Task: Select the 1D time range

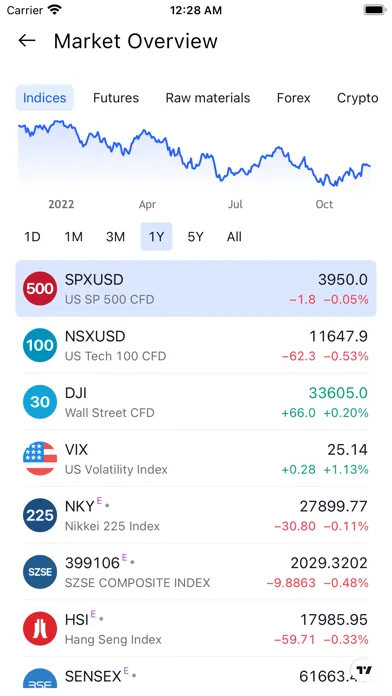Action: (x=32, y=237)
